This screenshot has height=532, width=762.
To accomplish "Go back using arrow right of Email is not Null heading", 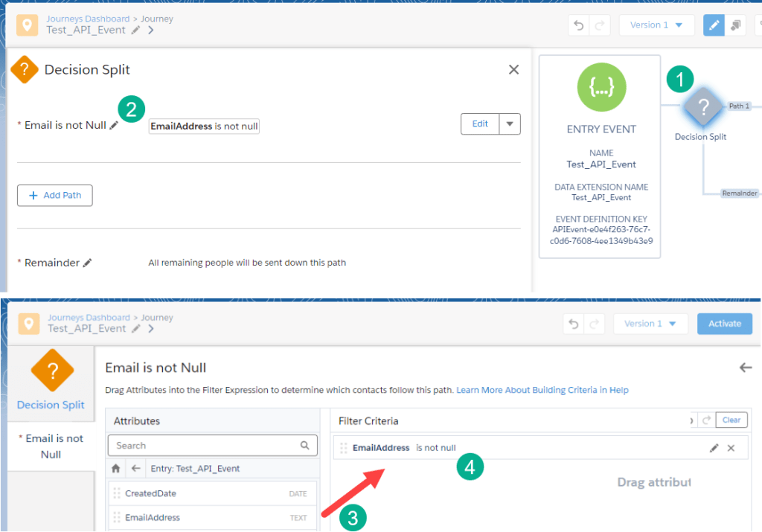I will pyautogui.click(x=745, y=368).
